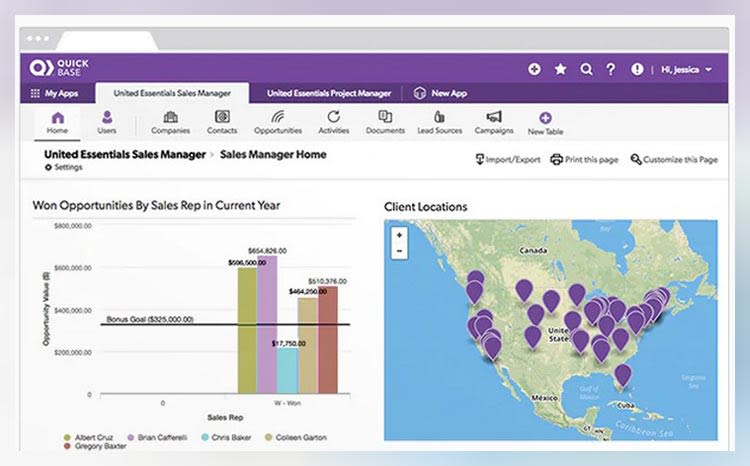Open the Contacts table
Image resolution: width=750 pixels, height=466 pixels.
(222, 122)
